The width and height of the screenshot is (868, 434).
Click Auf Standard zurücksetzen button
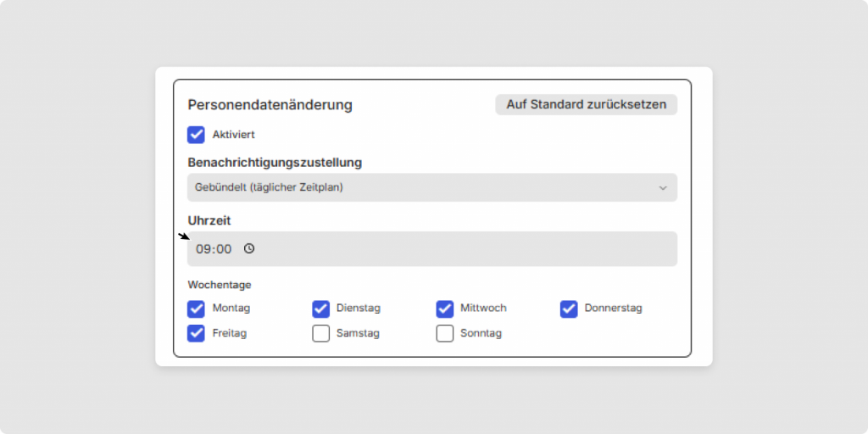586,104
